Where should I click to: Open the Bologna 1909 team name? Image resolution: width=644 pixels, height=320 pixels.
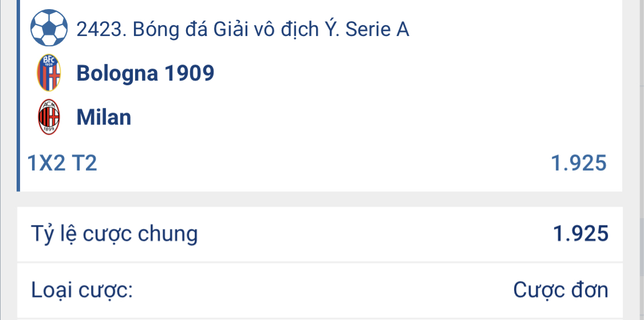[145, 73]
